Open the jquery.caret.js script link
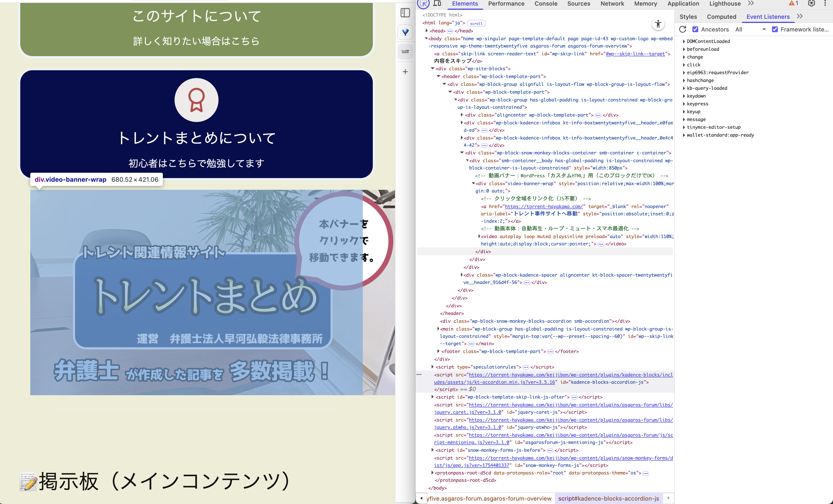 click(x=553, y=408)
